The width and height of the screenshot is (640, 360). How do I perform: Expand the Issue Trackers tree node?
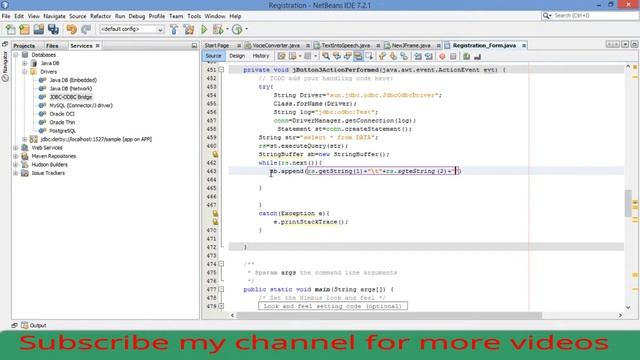[x=16, y=173]
